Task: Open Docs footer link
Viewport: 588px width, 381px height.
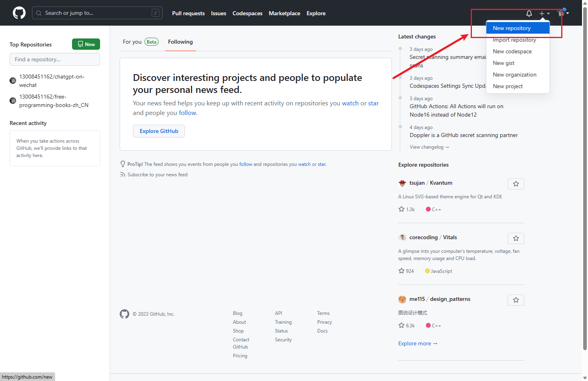Action: [x=322, y=331]
